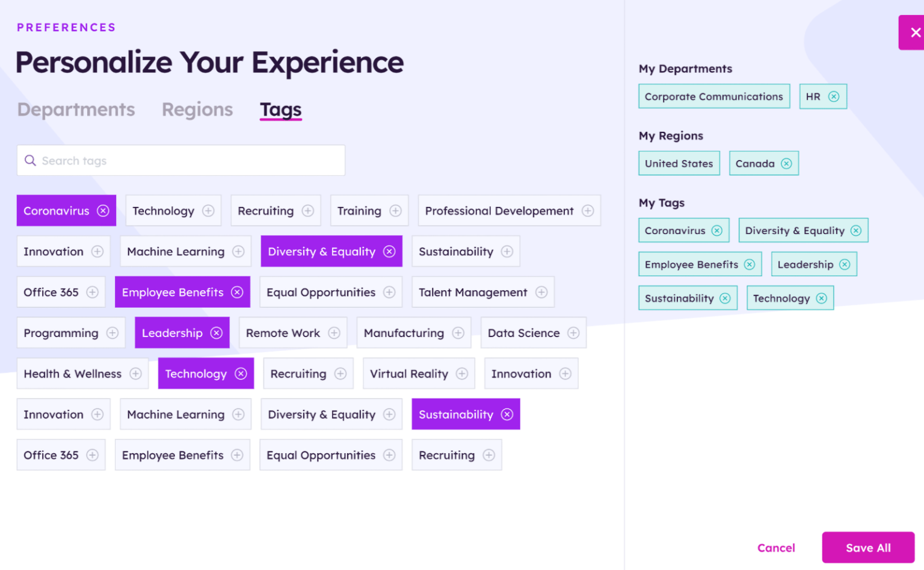The image size is (924, 570).
Task: Switch to the Regions tab
Action: [197, 110]
